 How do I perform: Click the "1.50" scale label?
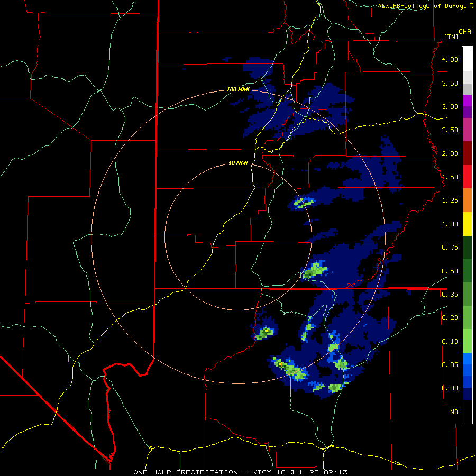[450, 177]
